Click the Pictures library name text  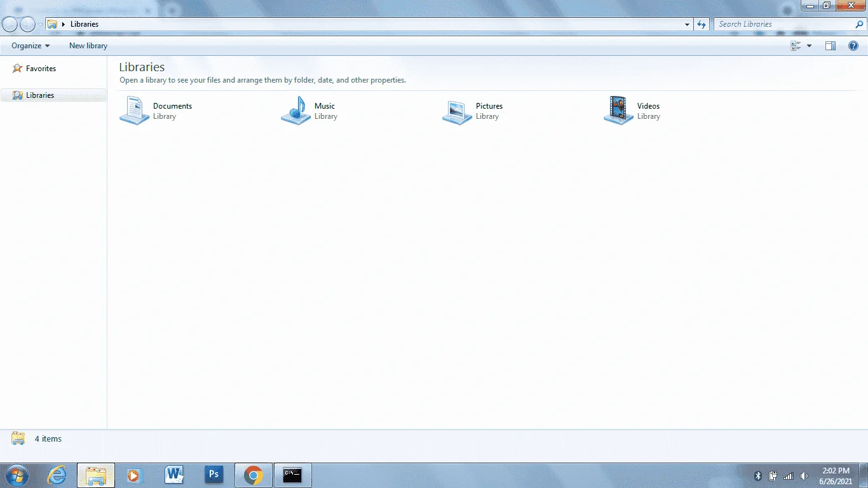tap(489, 106)
